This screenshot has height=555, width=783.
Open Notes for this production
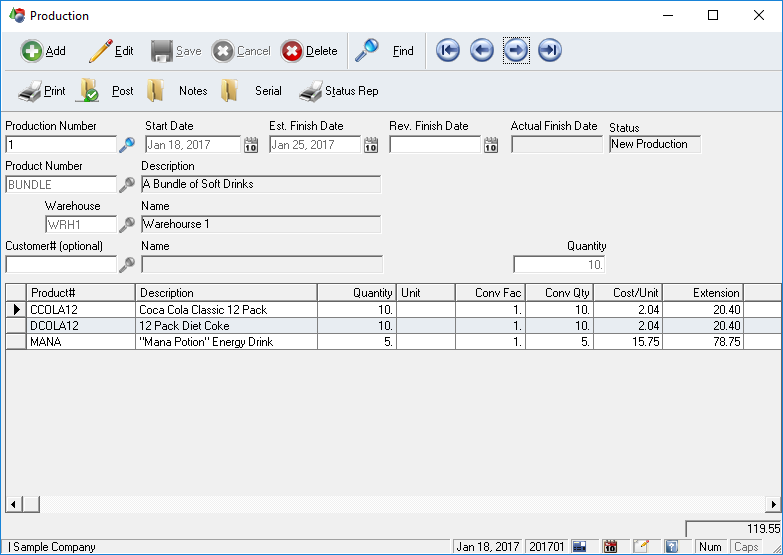click(x=177, y=91)
